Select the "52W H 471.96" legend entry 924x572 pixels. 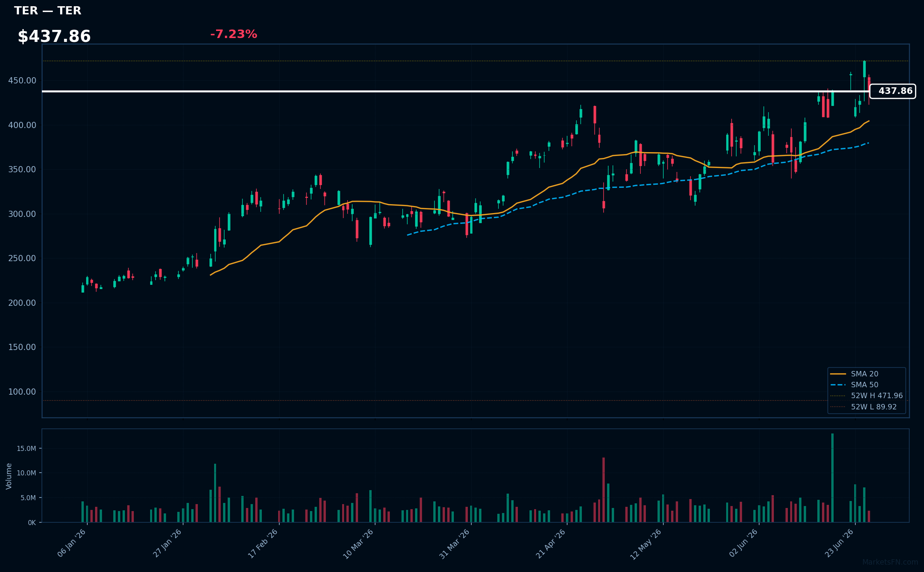867,396
